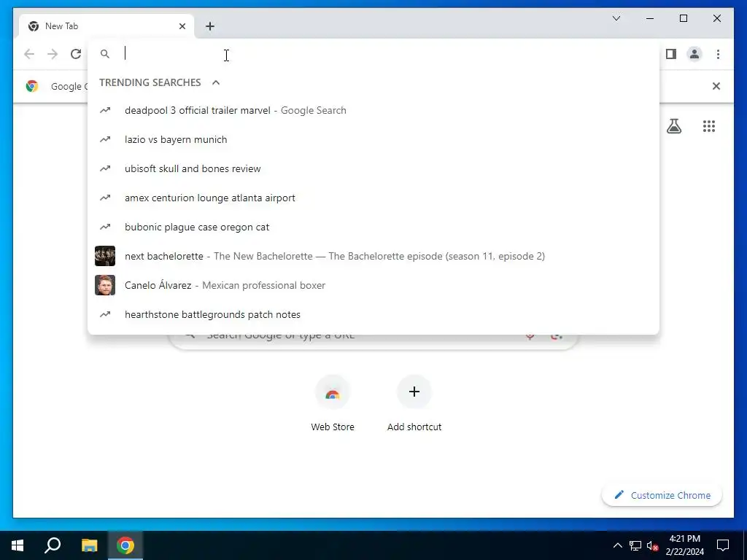The image size is (747, 560).
Task: Show hidden system tray icons
Action: point(617,545)
